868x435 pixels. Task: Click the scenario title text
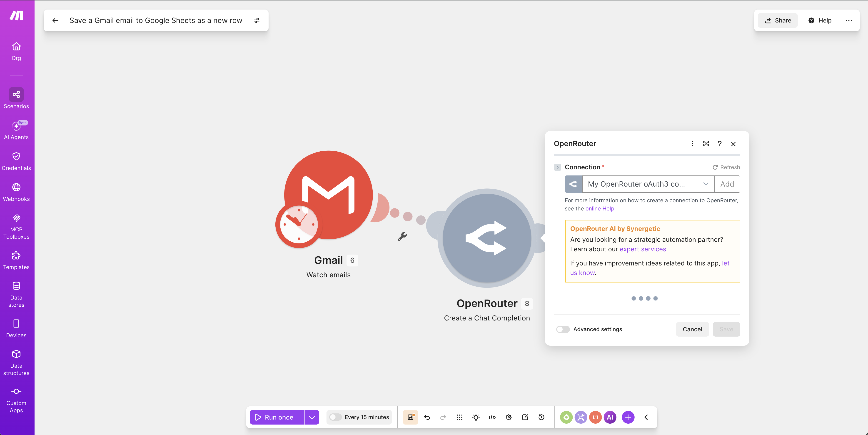(x=156, y=20)
